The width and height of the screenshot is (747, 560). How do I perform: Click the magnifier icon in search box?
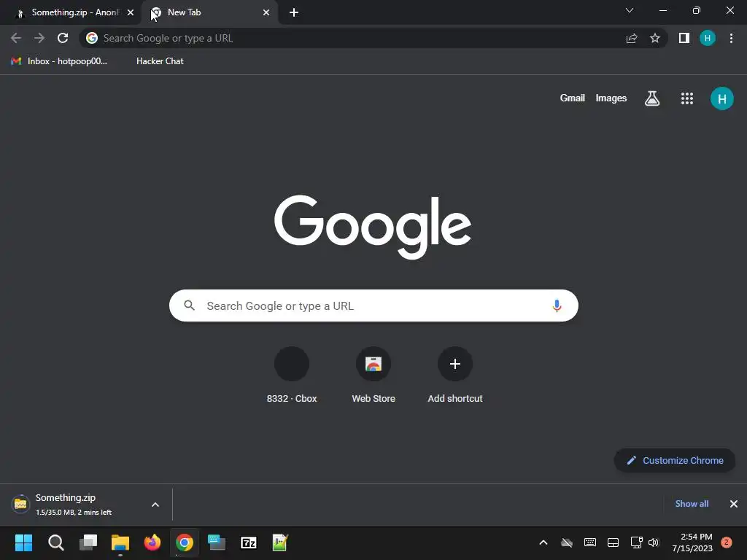click(x=189, y=306)
